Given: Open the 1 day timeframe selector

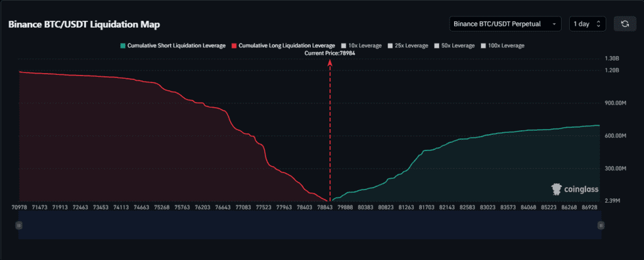Looking at the screenshot, I should (587, 24).
